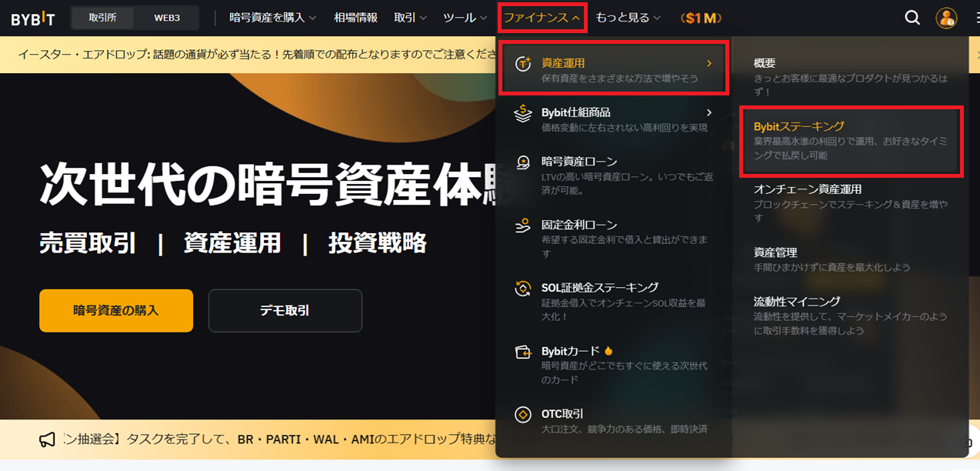Select the 固定金利ローン icon
Image resolution: width=980 pixels, height=471 pixels.
tap(522, 227)
